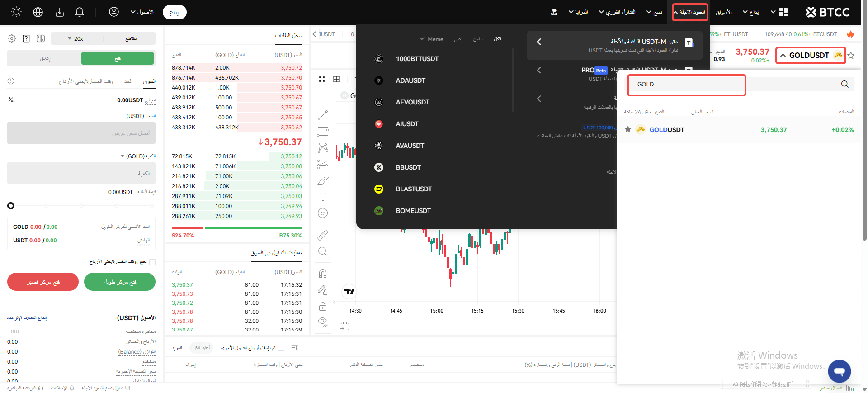Click the theme toggle sun icon
This screenshot has width=868, height=393.
point(16,12)
